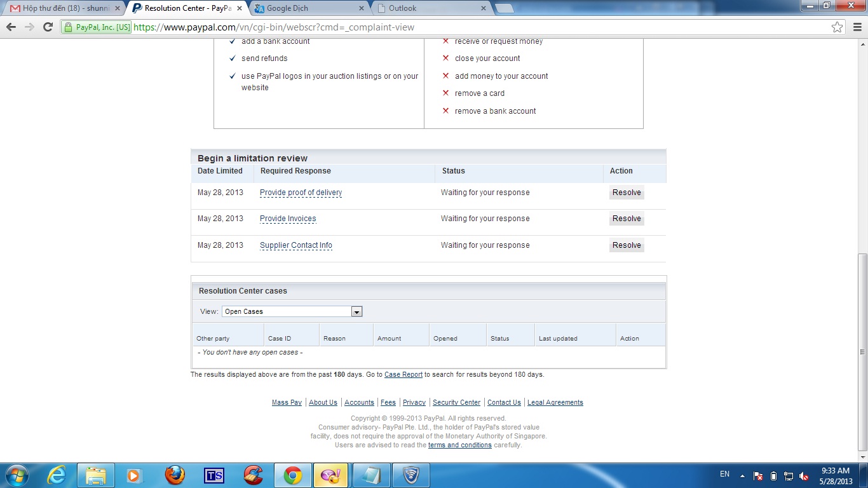Open the TS application on the taskbar
Screen dimensions: 868x488
[214, 475]
